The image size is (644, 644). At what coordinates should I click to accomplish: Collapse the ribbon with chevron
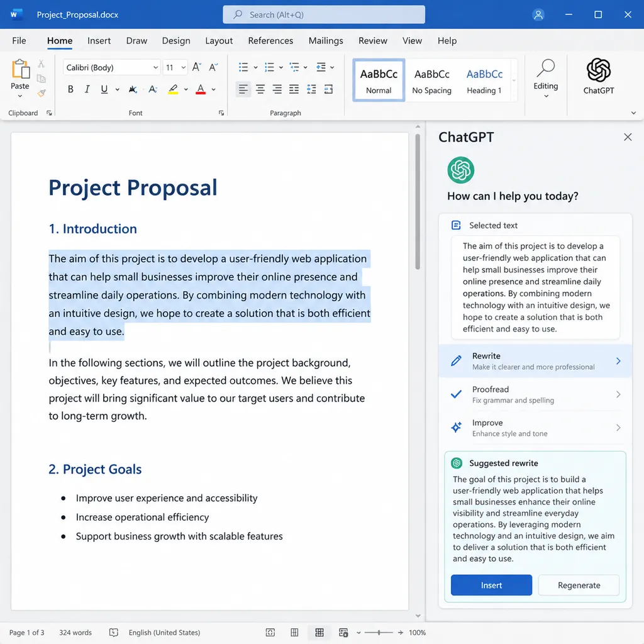point(633,113)
